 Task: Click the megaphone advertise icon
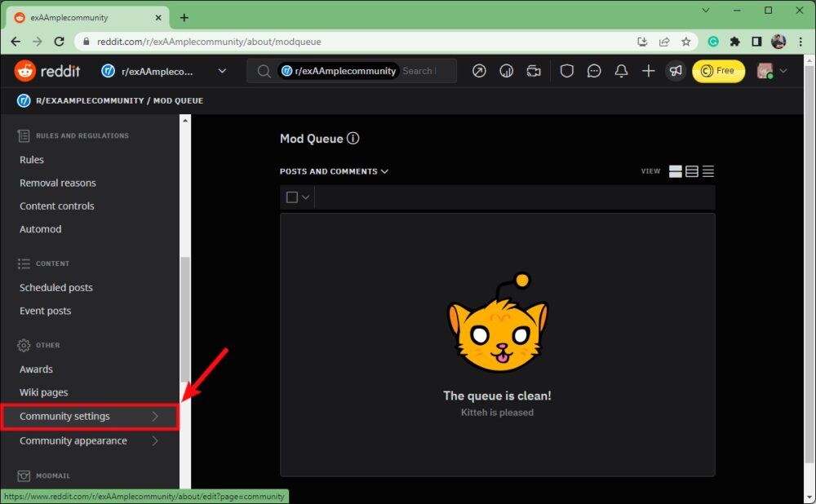[676, 71]
